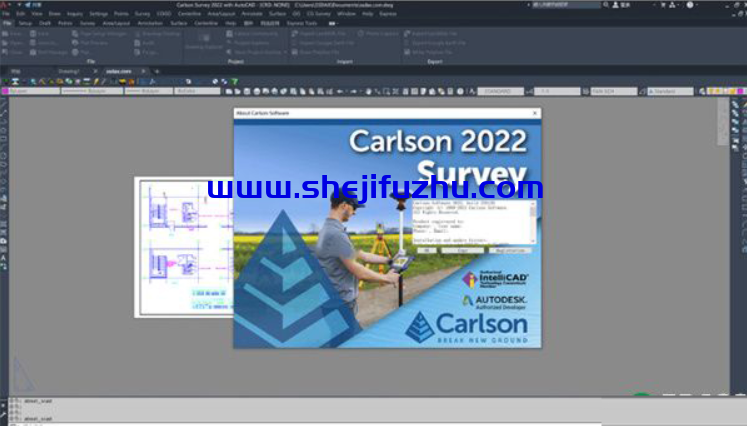Image resolution: width=747 pixels, height=426 pixels.
Task: Click the title bar search field
Action: pyautogui.click(x=565, y=5)
